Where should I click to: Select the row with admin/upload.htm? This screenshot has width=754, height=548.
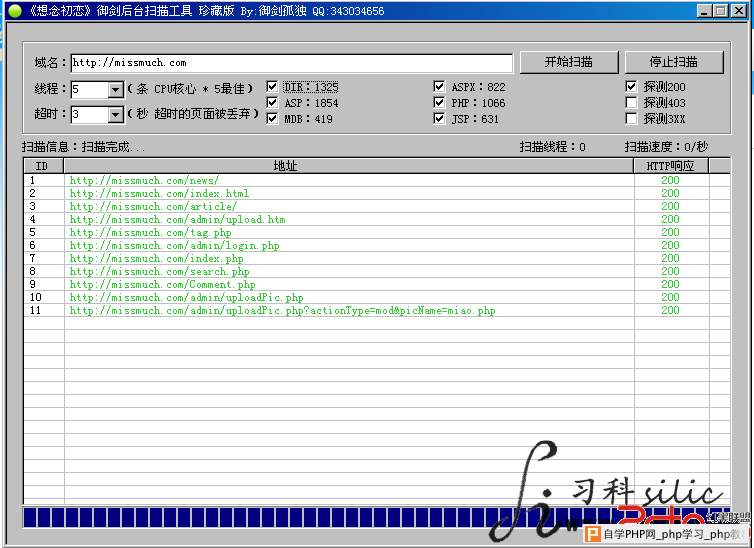click(x=377, y=219)
